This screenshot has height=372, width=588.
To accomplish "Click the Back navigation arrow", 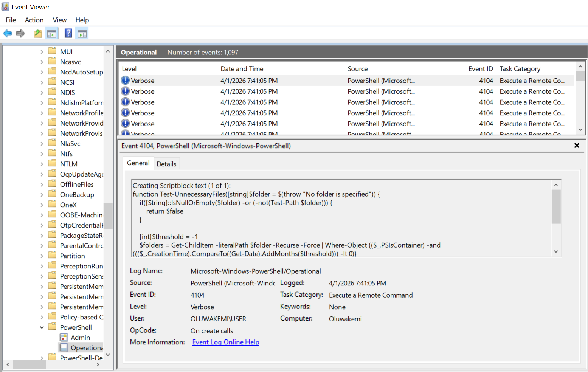I will (x=8, y=33).
